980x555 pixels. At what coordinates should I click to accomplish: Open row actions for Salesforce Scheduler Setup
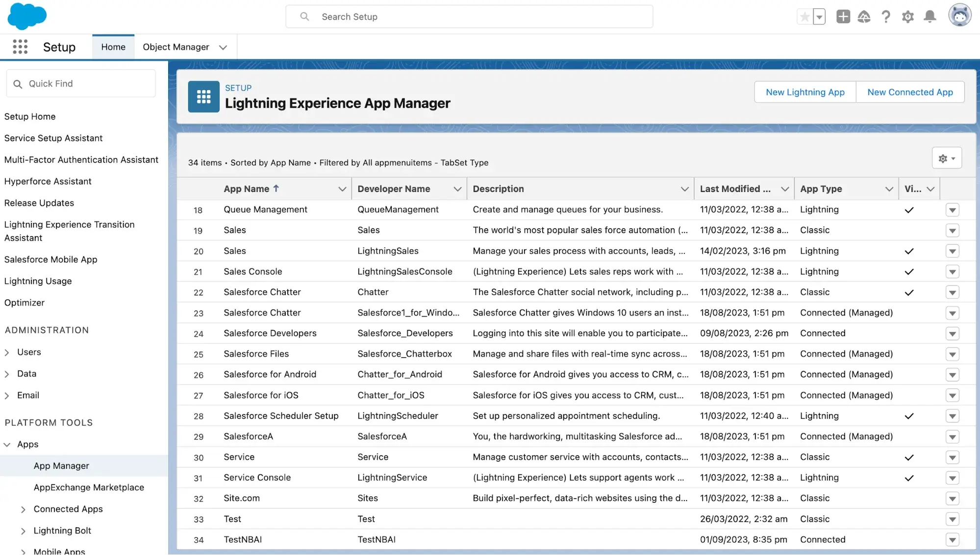coord(952,416)
